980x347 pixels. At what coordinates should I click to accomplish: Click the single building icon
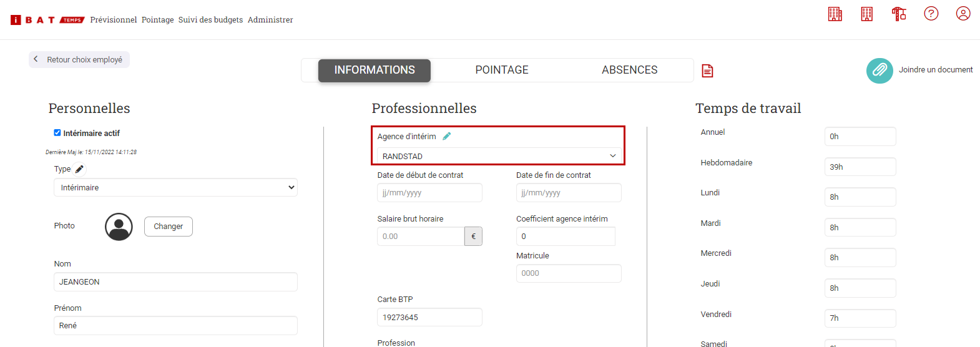point(867,14)
